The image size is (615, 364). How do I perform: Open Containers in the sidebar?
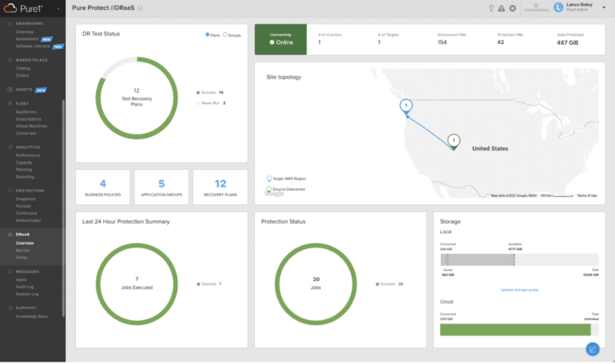click(x=26, y=133)
